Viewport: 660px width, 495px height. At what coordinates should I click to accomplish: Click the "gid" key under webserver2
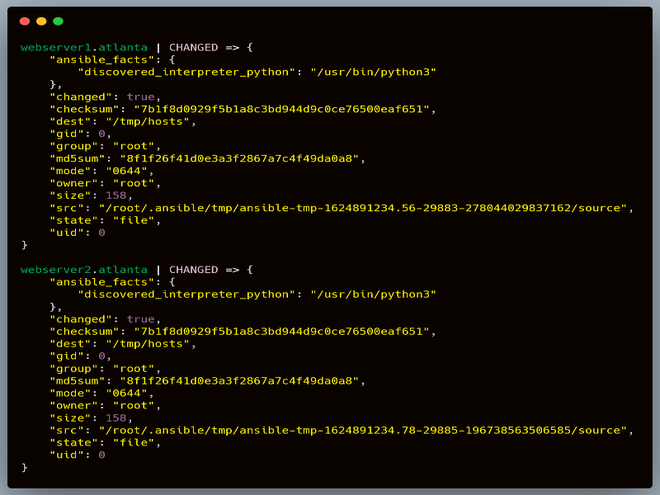point(67,356)
